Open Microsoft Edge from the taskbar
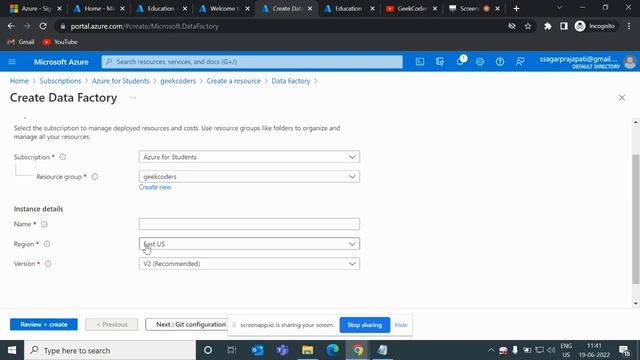Screen dimensions: 640x360 (333, 350)
